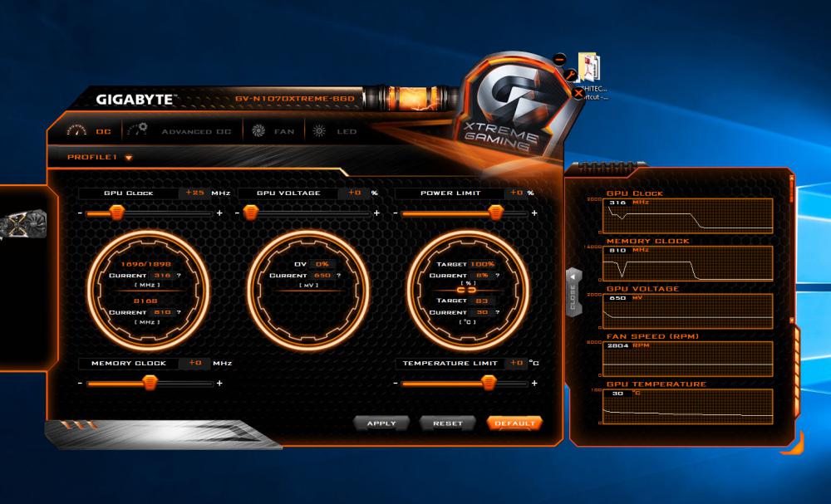Open the PROFILE1 dropdown
The image size is (831, 504).
point(128,155)
